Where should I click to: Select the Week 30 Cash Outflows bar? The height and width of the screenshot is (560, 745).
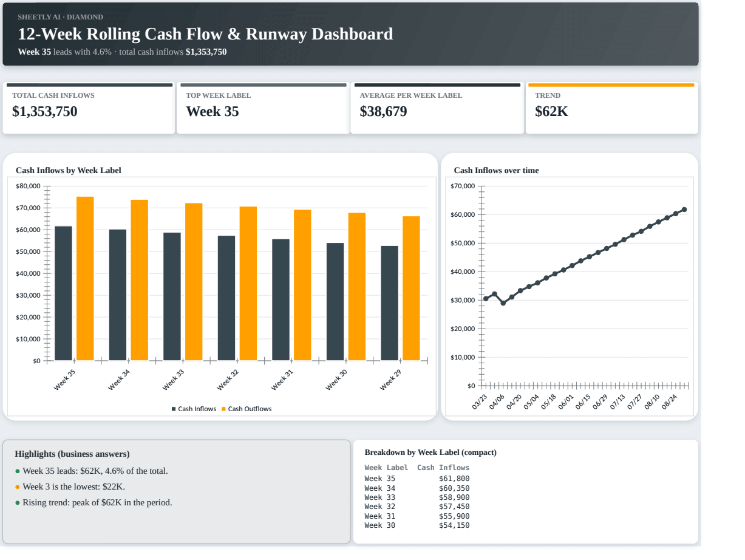click(357, 287)
